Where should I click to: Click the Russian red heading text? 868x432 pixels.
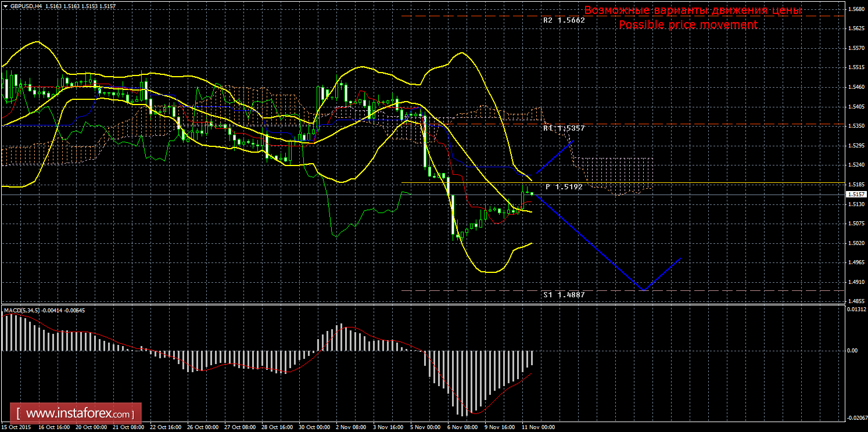point(693,10)
